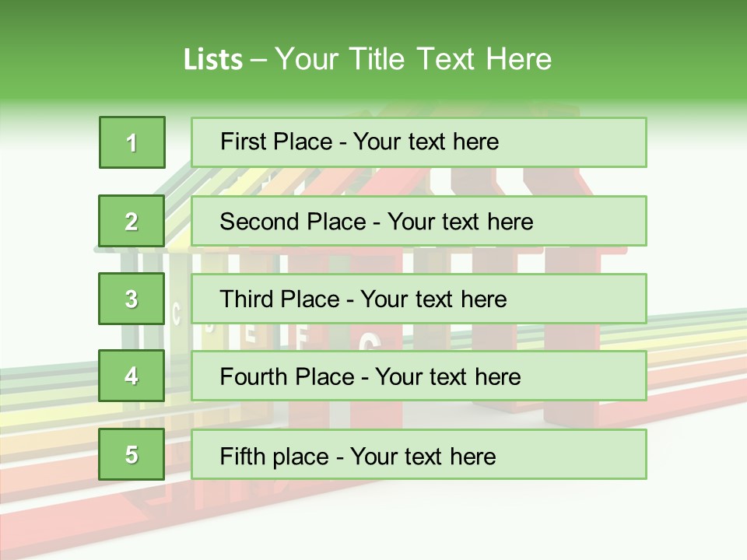The width and height of the screenshot is (747, 560).
Task: Select the 'Second Place - Your text here' bar
Action: tap(419, 221)
